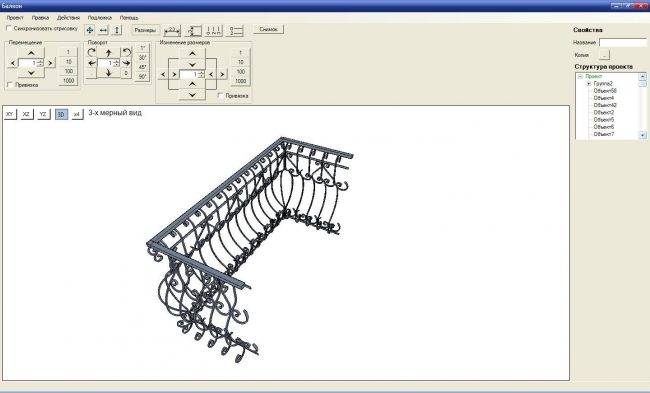The width and height of the screenshot is (650, 393).
Task: Enable the Синхронизовать отрисовку checkbox
Action: point(9,28)
